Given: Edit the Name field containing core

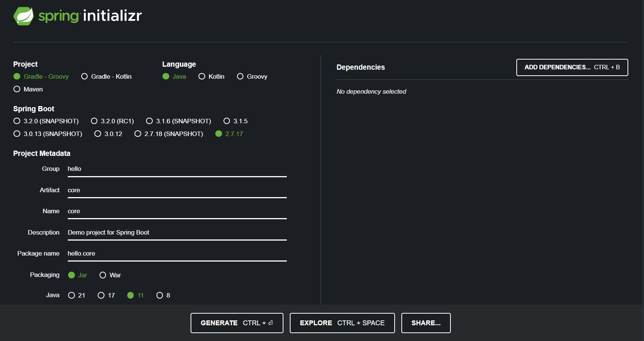Looking at the screenshot, I should pyautogui.click(x=177, y=211).
